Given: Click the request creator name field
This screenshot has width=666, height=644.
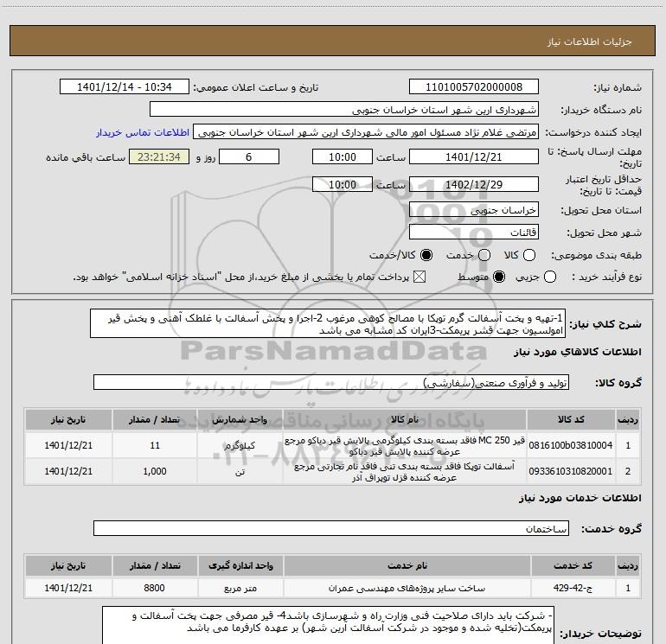Looking at the screenshot, I should pyautogui.click(x=366, y=132).
